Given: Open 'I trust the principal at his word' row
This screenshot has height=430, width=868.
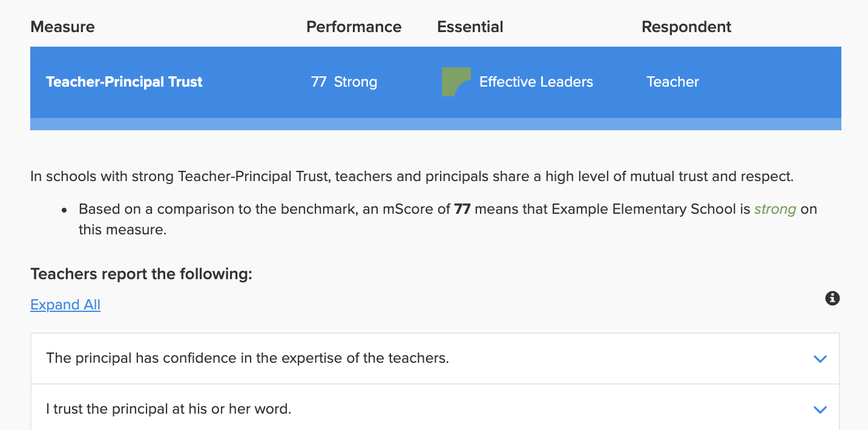Looking at the screenshot, I should coord(435,409).
